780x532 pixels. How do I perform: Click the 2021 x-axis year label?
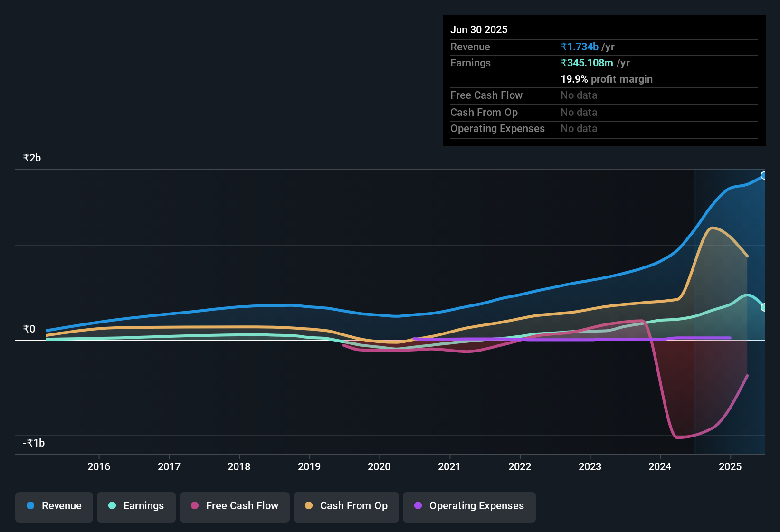(x=449, y=466)
